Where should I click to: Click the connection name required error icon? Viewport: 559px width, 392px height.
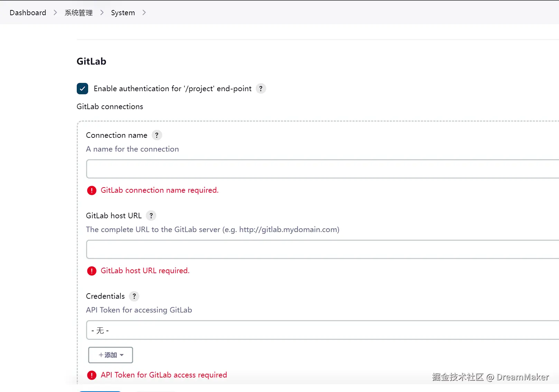point(92,190)
